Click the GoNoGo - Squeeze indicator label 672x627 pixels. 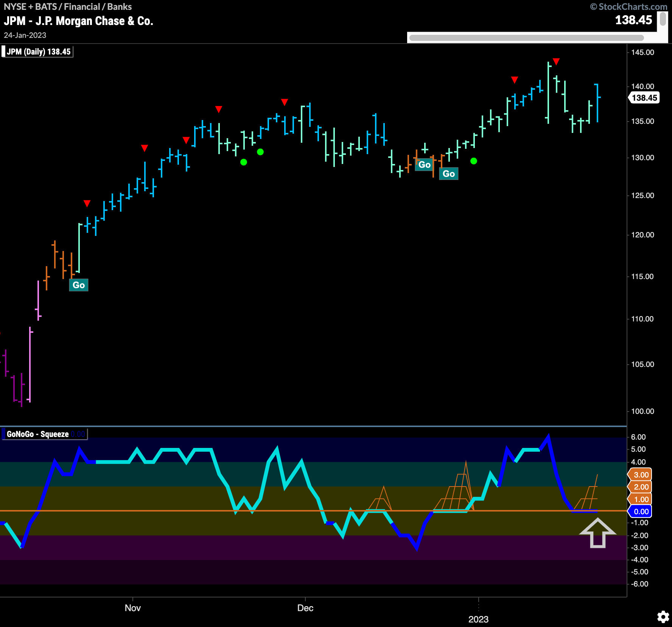tap(44, 434)
